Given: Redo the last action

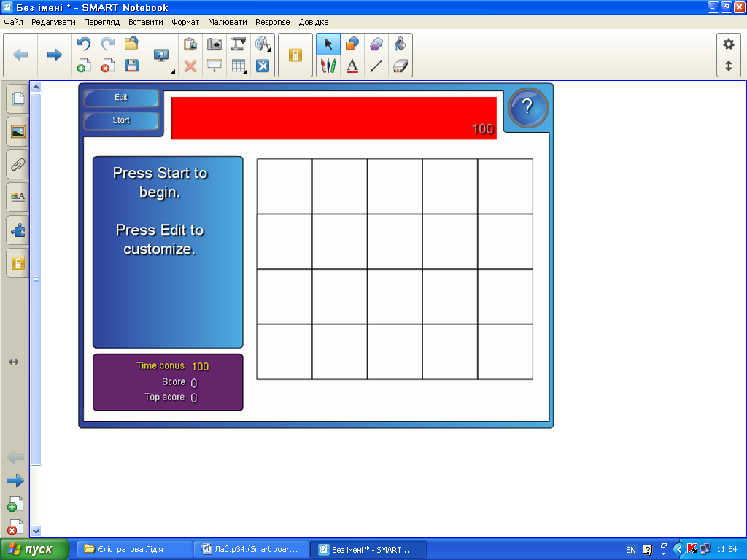Looking at the screenshot, I should [x=108, y=44].
